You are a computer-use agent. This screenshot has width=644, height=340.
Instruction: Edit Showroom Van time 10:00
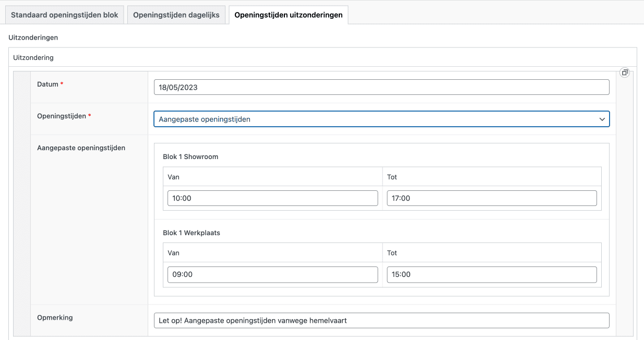pos(272,198)
